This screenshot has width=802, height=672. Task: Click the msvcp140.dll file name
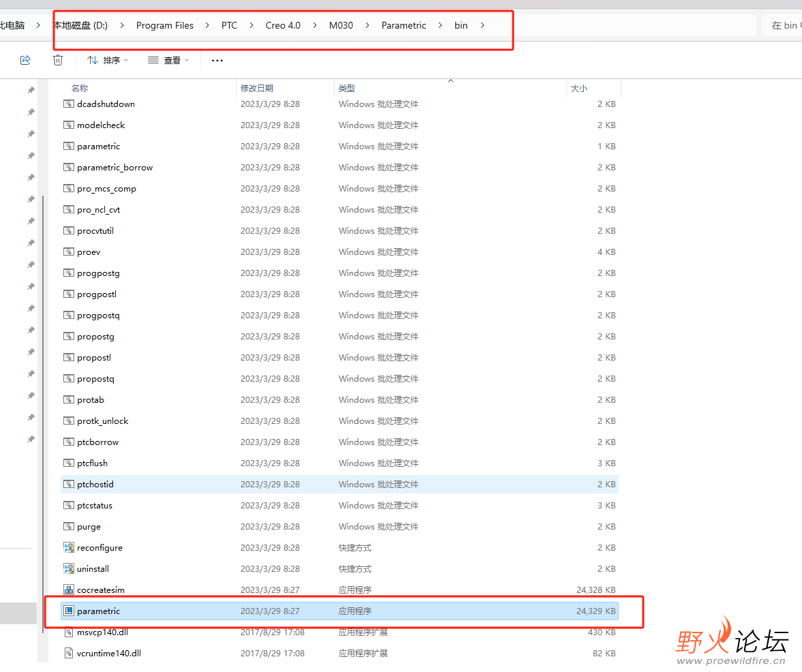[102, 632]
